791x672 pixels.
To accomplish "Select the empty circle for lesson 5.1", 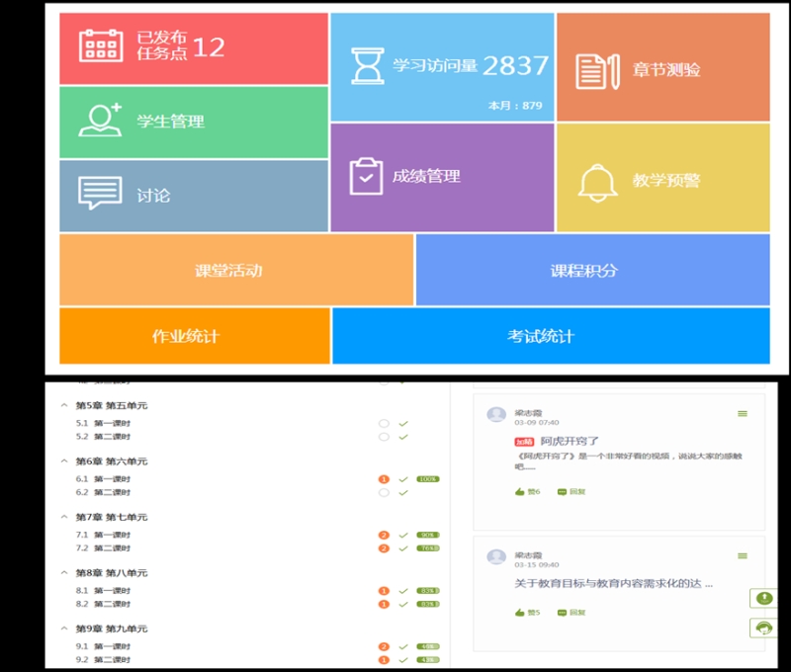I will [383, 424].
